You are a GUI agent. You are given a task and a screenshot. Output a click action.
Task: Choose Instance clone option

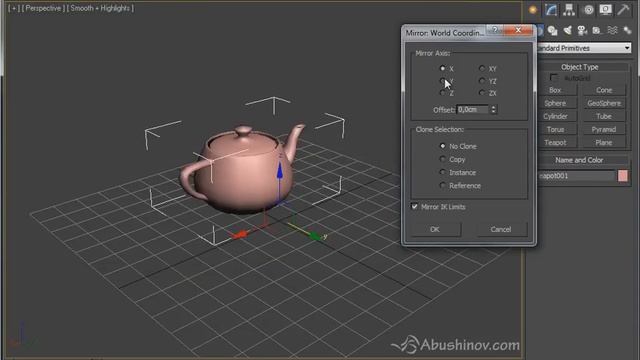(442, 172)
